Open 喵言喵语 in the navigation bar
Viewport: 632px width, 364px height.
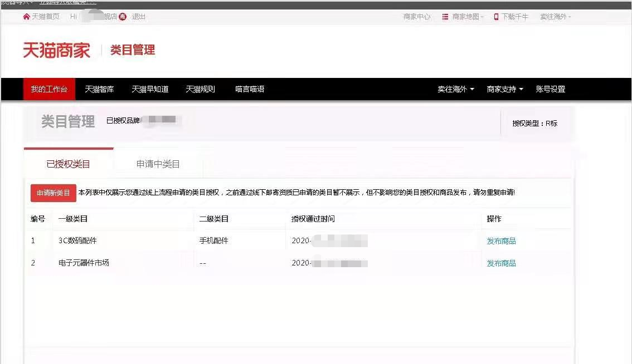tap(250, 89)
